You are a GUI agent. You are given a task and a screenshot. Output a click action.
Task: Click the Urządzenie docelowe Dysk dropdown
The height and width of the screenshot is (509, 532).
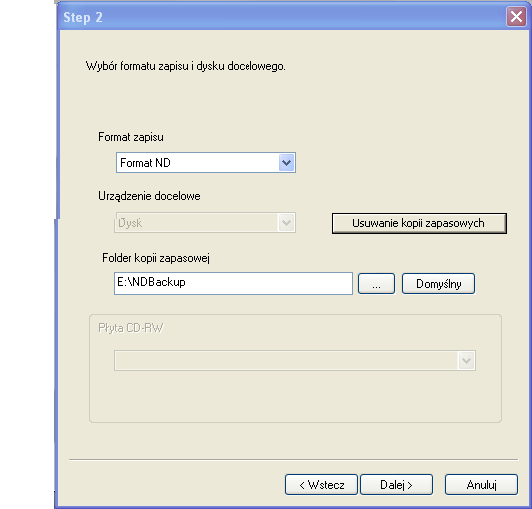pos(205,223)
